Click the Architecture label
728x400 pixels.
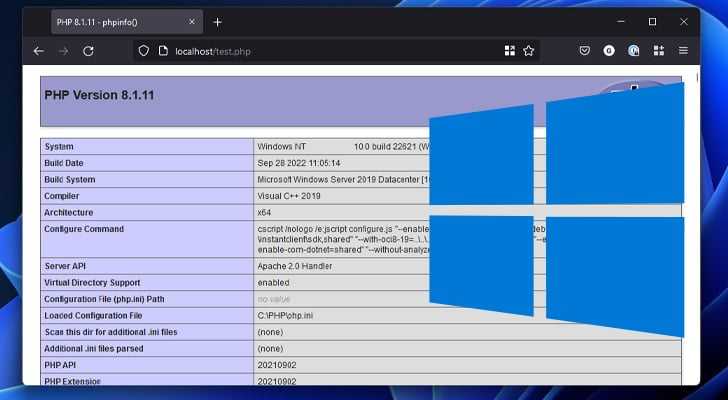pyautogui.click(x=69, y=213)
